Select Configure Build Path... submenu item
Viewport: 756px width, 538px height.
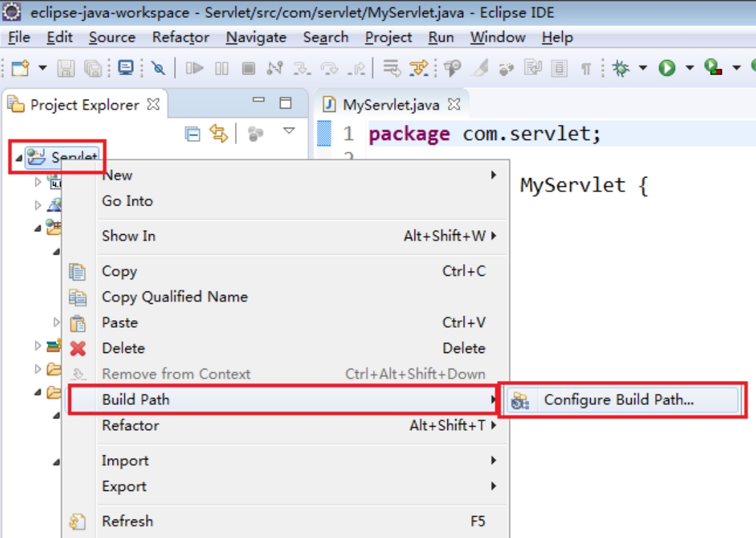622,400
